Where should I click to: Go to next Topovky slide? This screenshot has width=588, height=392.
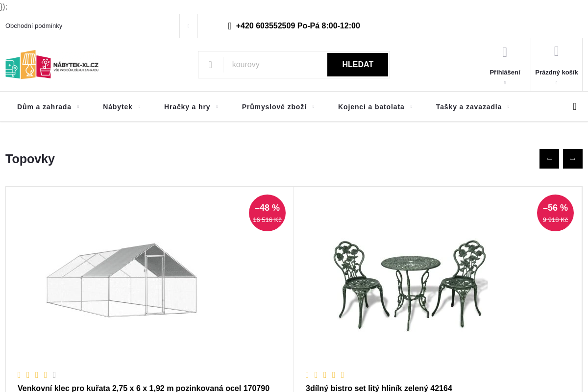click(572, 159)
